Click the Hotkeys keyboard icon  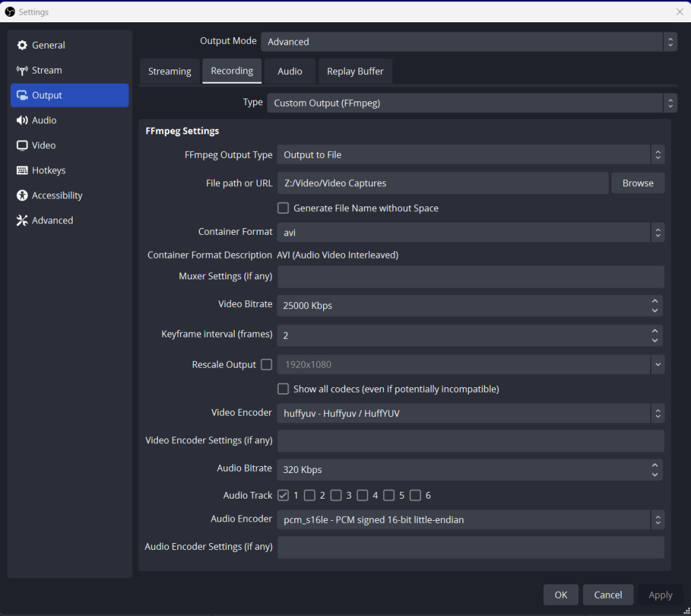pyautogui.click(x=22, y=171)
